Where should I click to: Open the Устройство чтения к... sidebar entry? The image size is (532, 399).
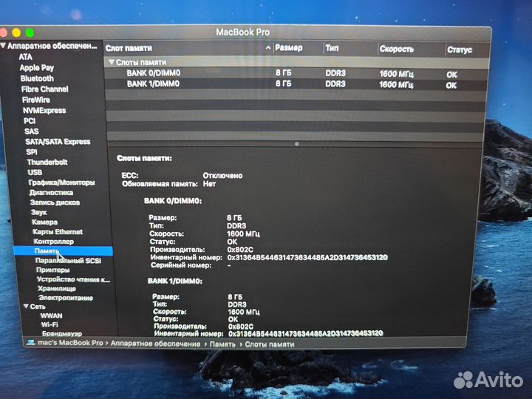click(73, 279)
